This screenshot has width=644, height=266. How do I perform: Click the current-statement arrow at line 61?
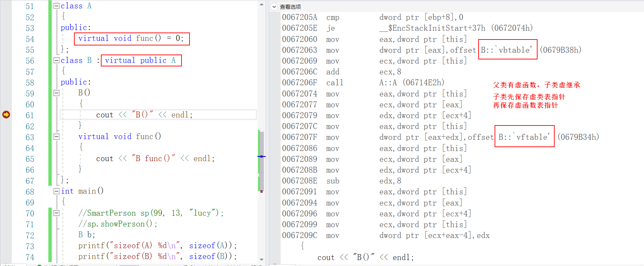pyautogui.click(x=6, y=115)
